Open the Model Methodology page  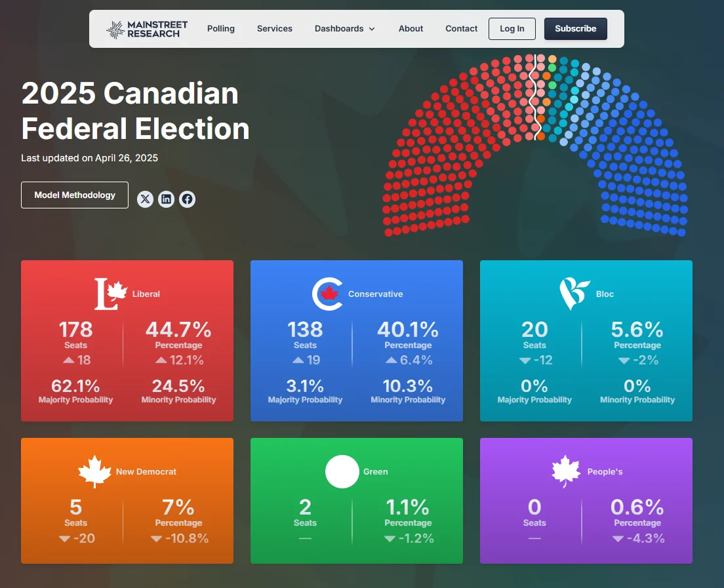tap(75, 195)
